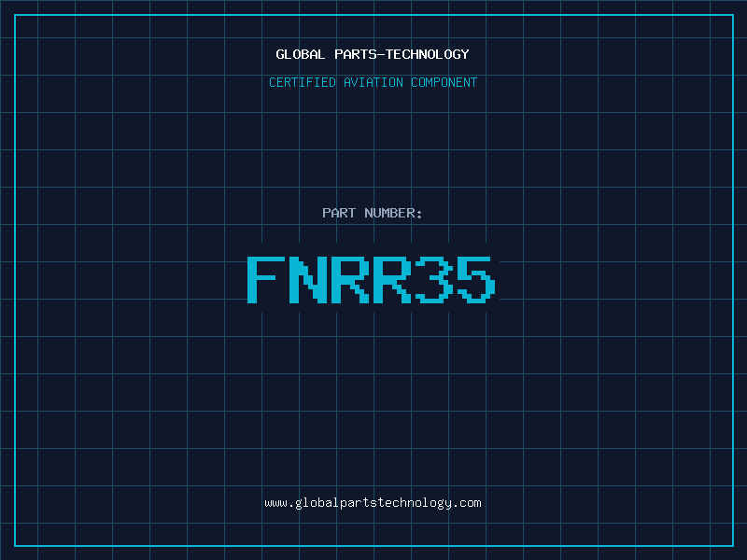This screenshot has height=560, width=747.
Task: Select the part number FNRR35
Action: (x=372, y=279)
